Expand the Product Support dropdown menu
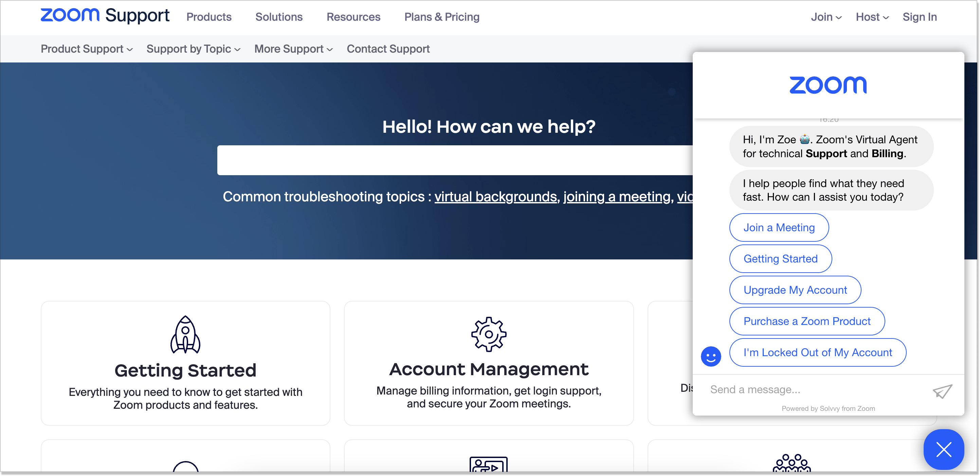 point(88,49)
